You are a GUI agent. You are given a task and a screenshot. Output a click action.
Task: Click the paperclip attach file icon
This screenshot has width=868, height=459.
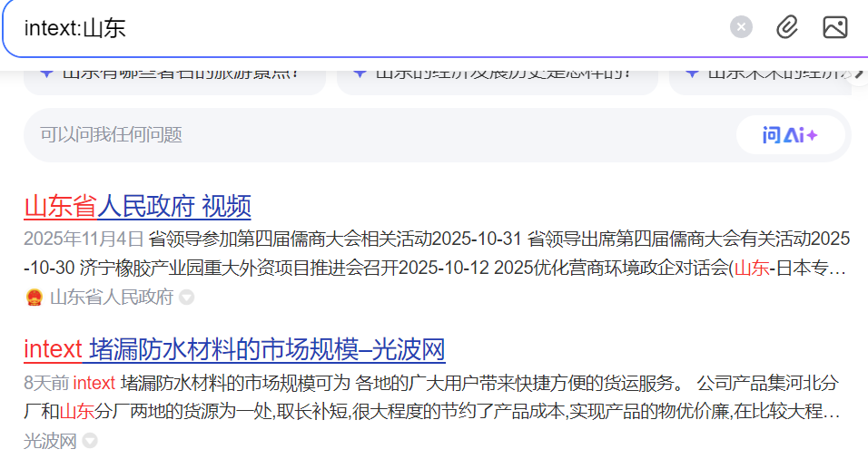[x=786, y=27]
